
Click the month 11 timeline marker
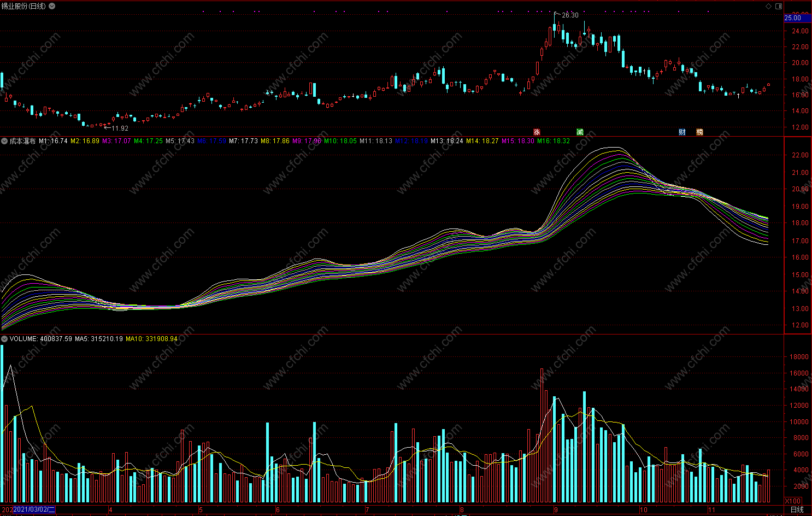tap(711, 510)
